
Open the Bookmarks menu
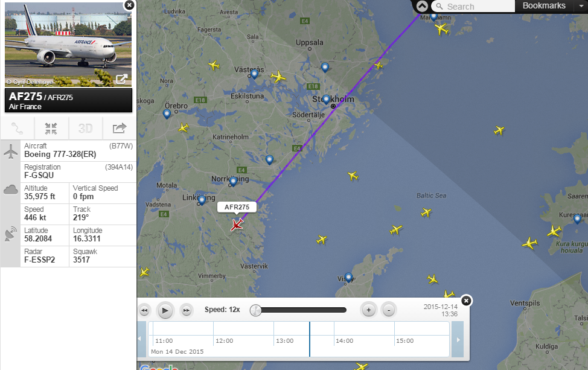(544, 5)
